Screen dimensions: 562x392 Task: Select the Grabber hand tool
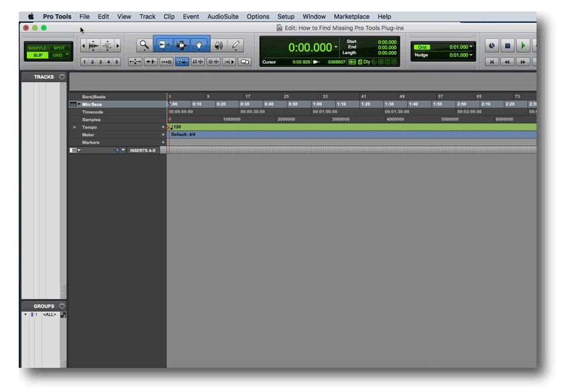point(199,45)
